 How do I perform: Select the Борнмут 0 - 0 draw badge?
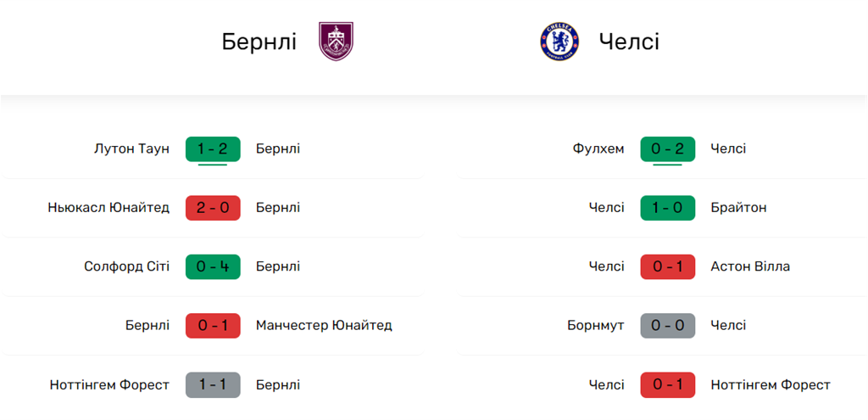tap(668, 325)
